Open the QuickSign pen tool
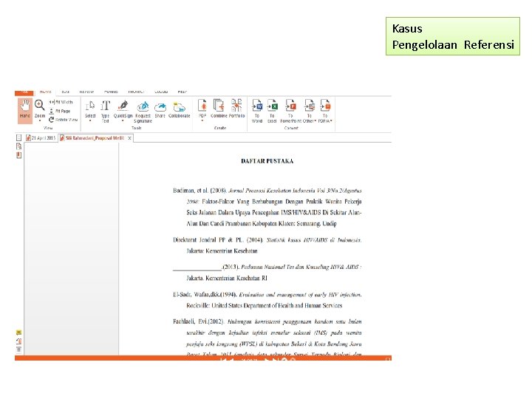Viewport: 532px width, 399px height. [123, 109]
